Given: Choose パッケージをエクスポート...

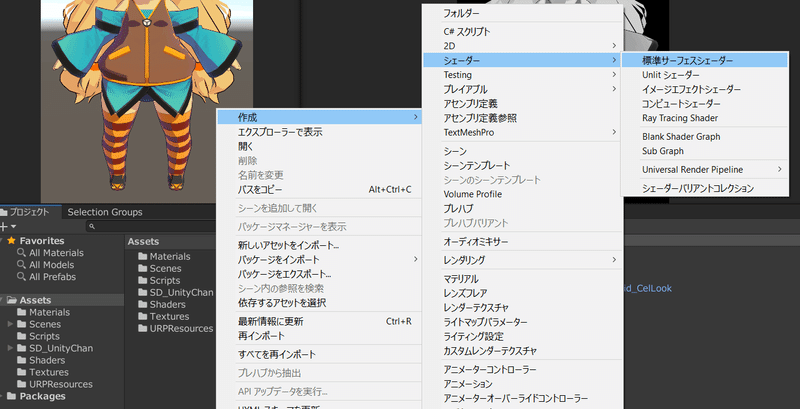Looking at the screenshot, I should click(319, 274).
